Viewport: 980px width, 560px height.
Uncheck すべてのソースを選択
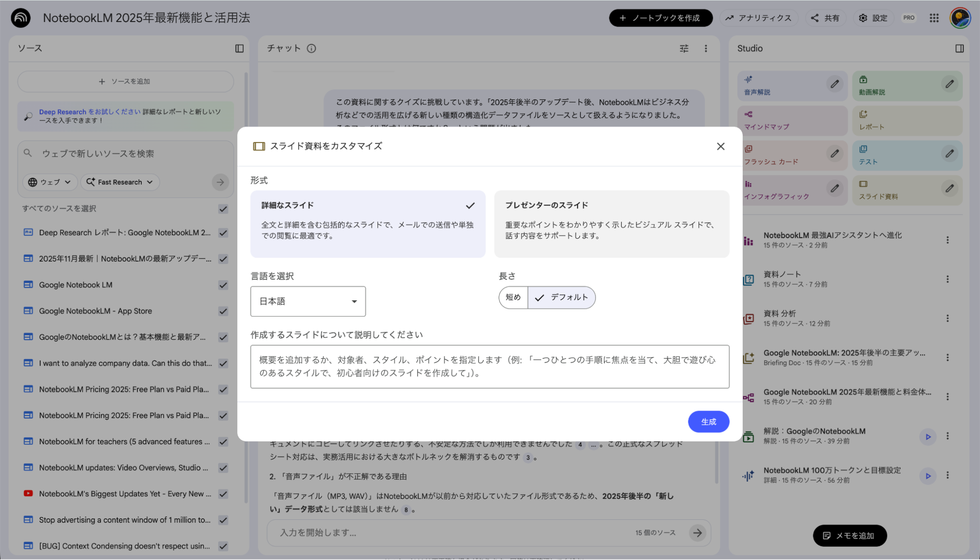[223, 208]
